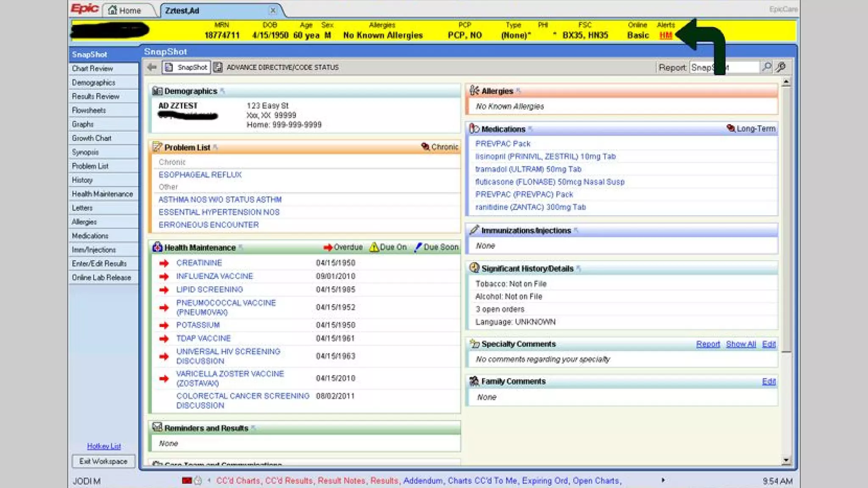Click the back arrow in SnapShot toolbar
868x488 pixels.
pyautogui.click(x=152, y=67)
